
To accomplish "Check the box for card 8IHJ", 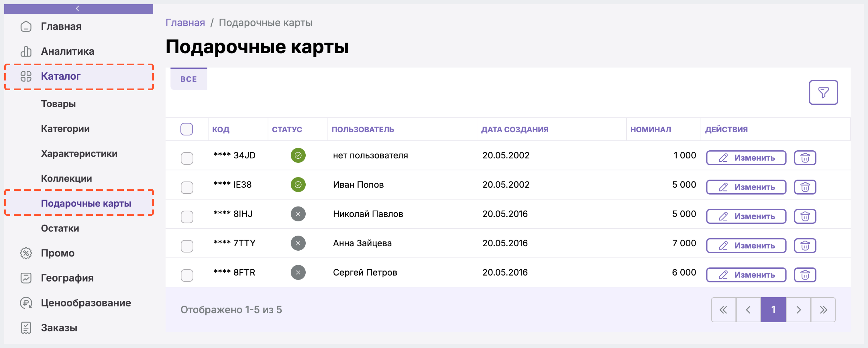I will 187,217.
